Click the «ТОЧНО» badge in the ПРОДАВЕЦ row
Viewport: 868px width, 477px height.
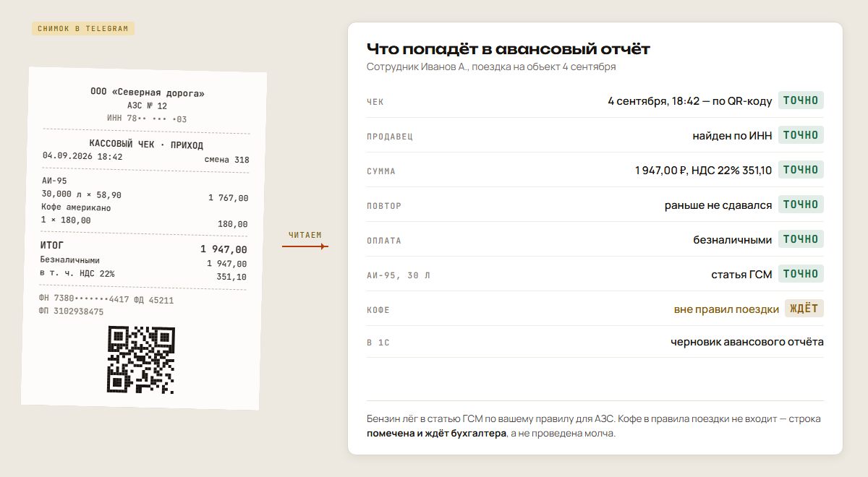pyautogui.click(x=801, y=135)
